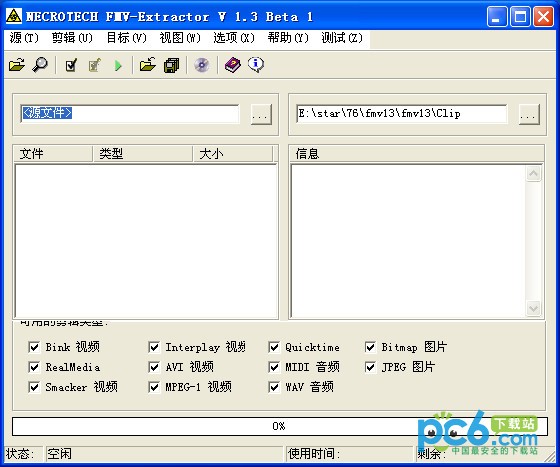The height and width of the screenshot is (467, 560).
Task: Open the 选项(X) menu
Action: click(x=234, y=38)
